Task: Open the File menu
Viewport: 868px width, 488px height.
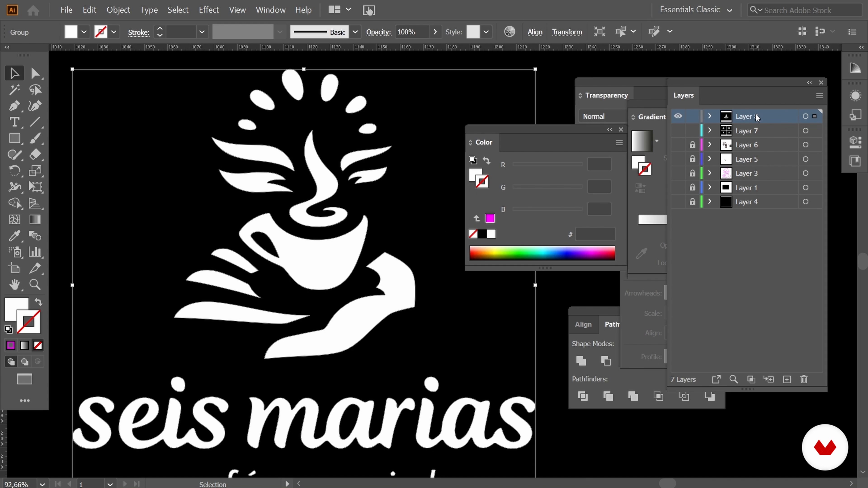Action: [x=66, y=10]
